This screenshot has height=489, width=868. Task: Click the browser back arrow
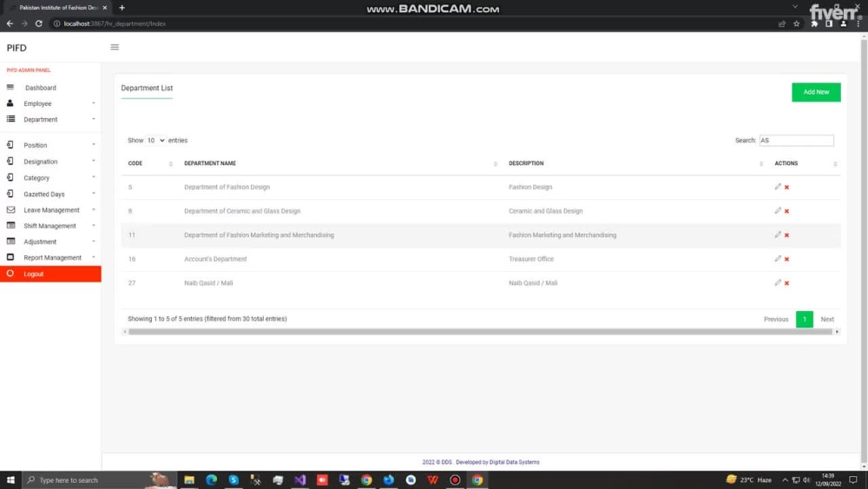coord(10,23)
